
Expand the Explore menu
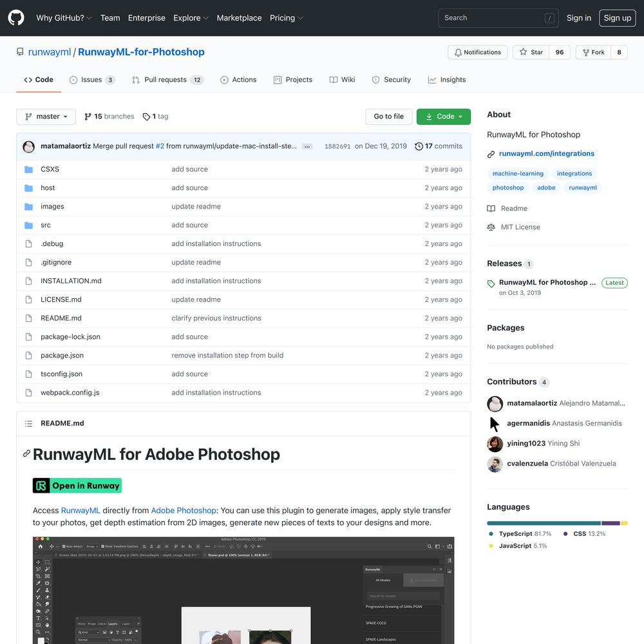point(191,18)
